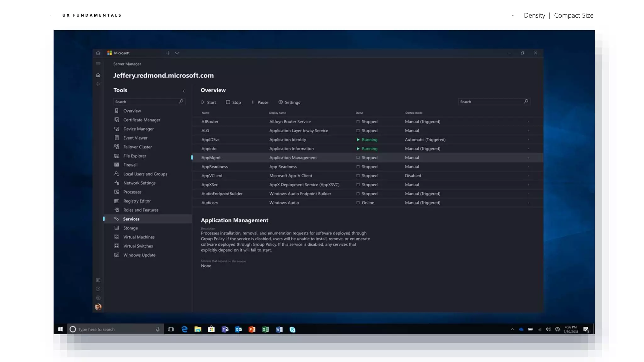
Task: Click the Online status square for Audiosrv
Action: [358, 203]
